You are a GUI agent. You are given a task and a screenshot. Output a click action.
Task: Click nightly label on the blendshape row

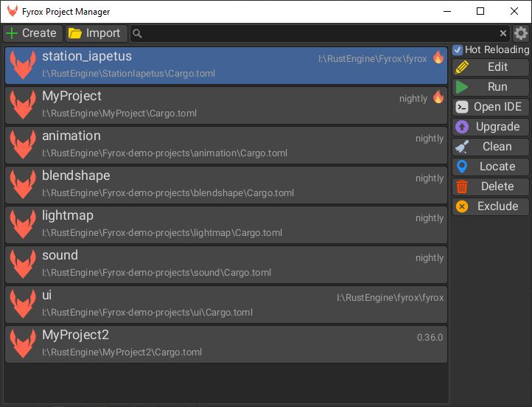tap(430, 178)
